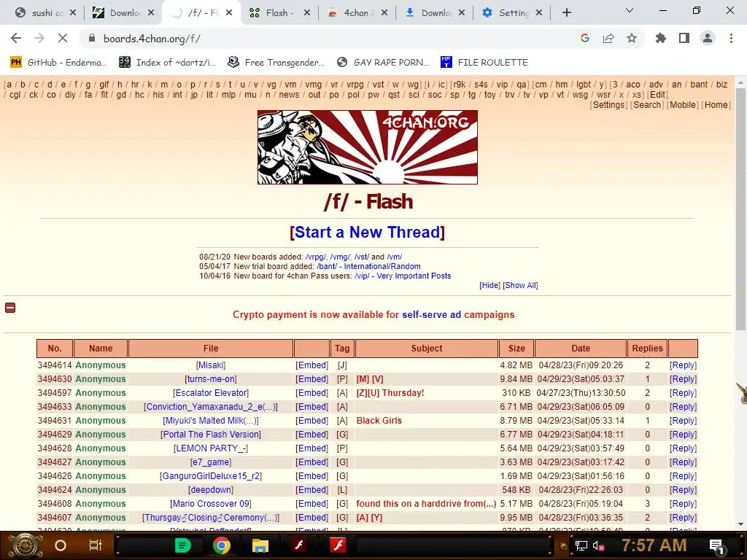747x560 pixels.
Task: Go to the /wsg/ board link
Action: click(x=580, y=94)
